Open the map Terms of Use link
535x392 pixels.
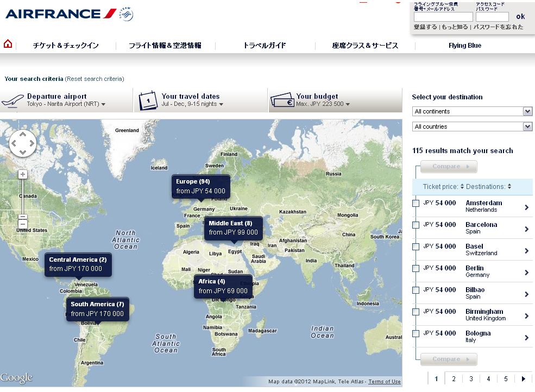point(385,382)
